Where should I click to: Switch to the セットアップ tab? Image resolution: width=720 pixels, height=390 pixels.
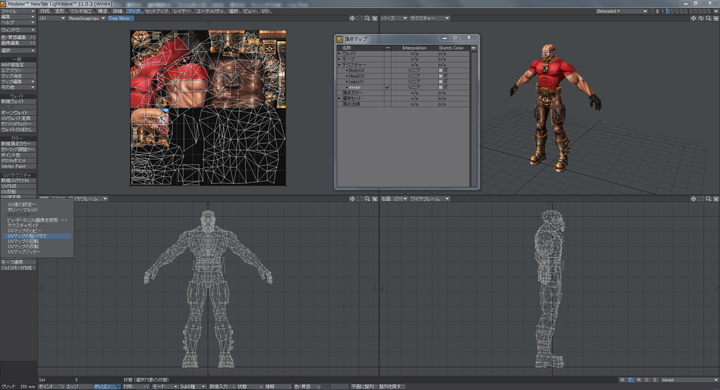tap(157, 11)
